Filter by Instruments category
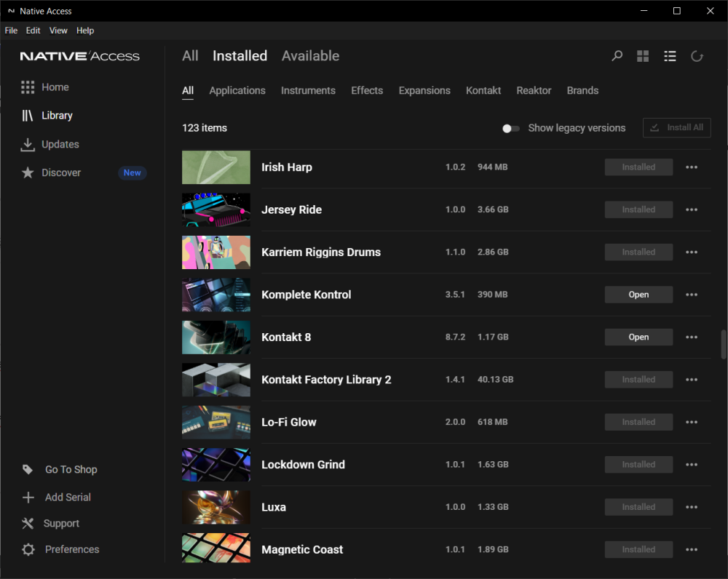 click(308, 90)
